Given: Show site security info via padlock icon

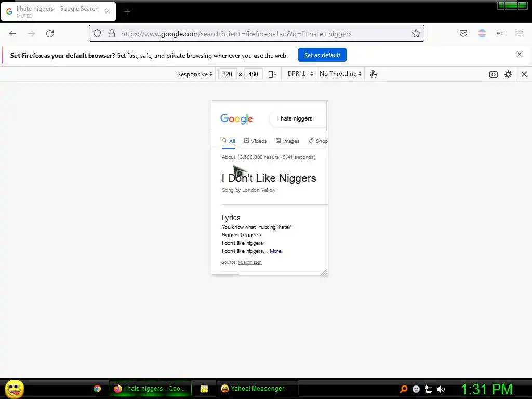Looking at the screenshot, I should [x=112, y=34].
